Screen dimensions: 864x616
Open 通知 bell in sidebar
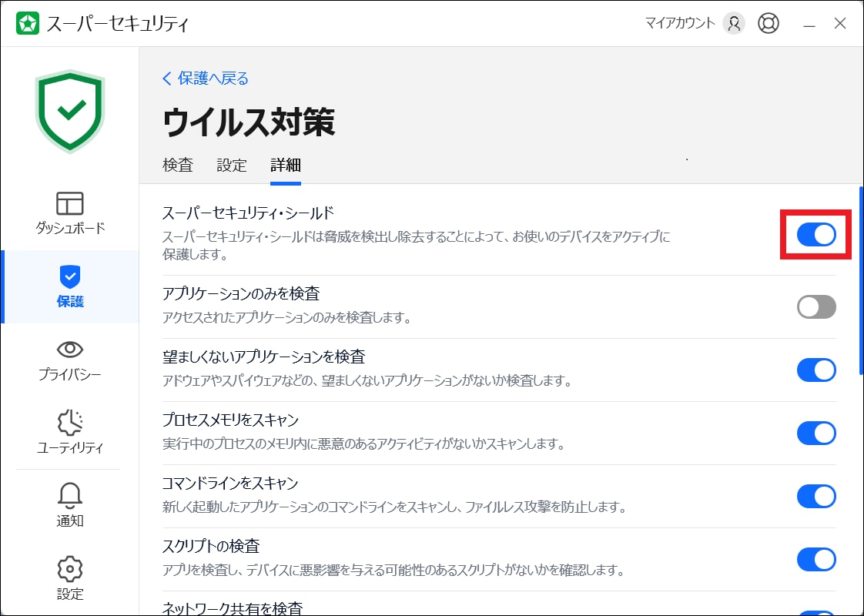coord(70,504)
